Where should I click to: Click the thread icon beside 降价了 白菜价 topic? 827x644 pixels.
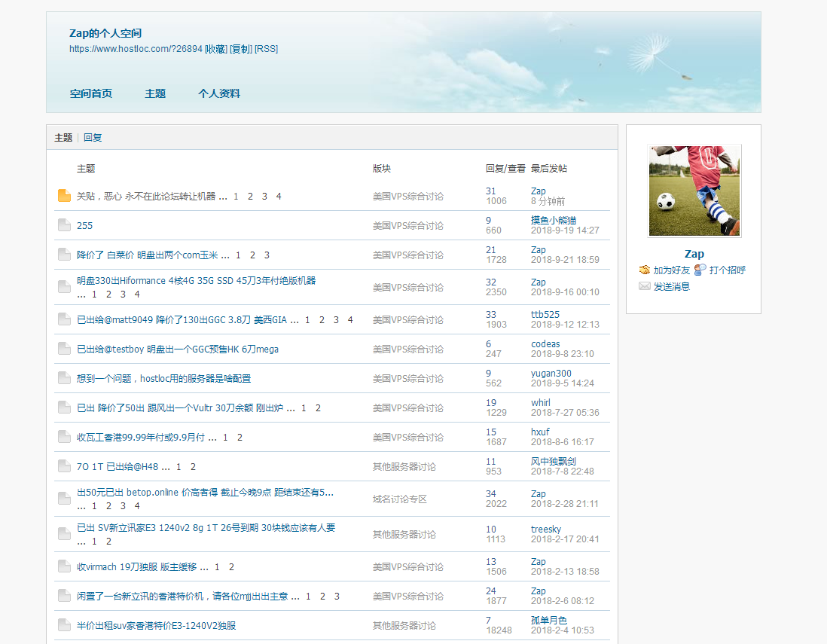[64, 255]
